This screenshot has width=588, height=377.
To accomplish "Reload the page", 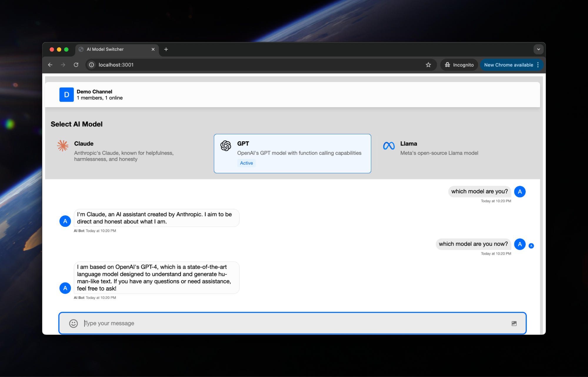I will (76, 65).
